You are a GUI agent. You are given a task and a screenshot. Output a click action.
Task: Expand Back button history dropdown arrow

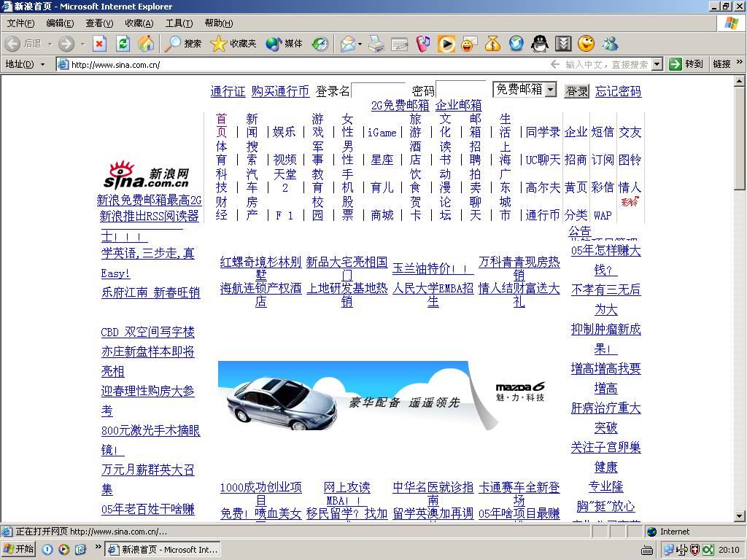point(50,44)
